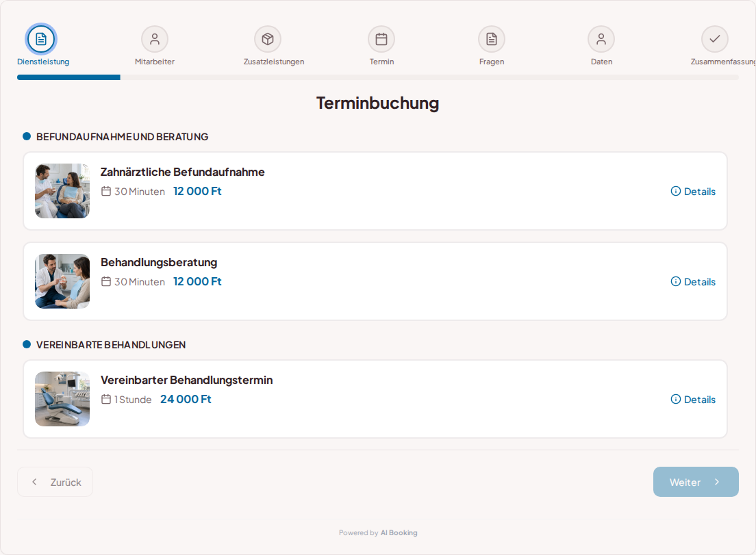Go to the Fragen step label
Image resolution: width=756 pixels, height=555 pixels.
click(x=492, y=62)
